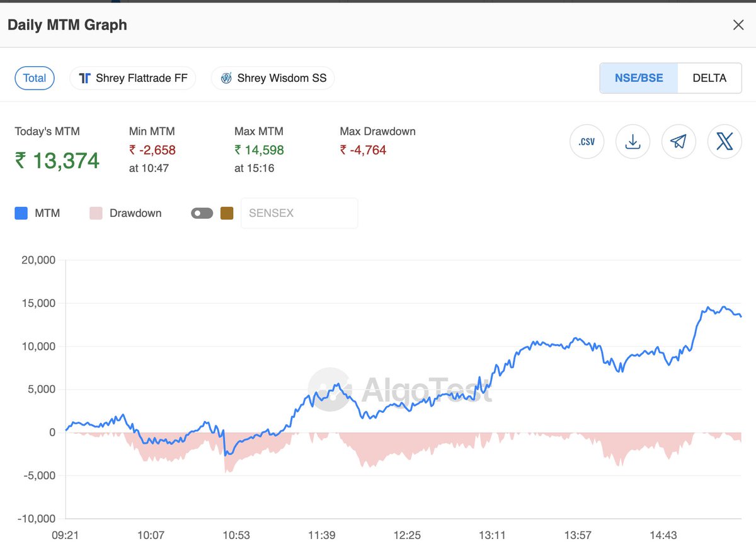Click the Max MTM heading
Viewport: 756px width, 556px height.
pyautogui.click(x=259, y=131)
